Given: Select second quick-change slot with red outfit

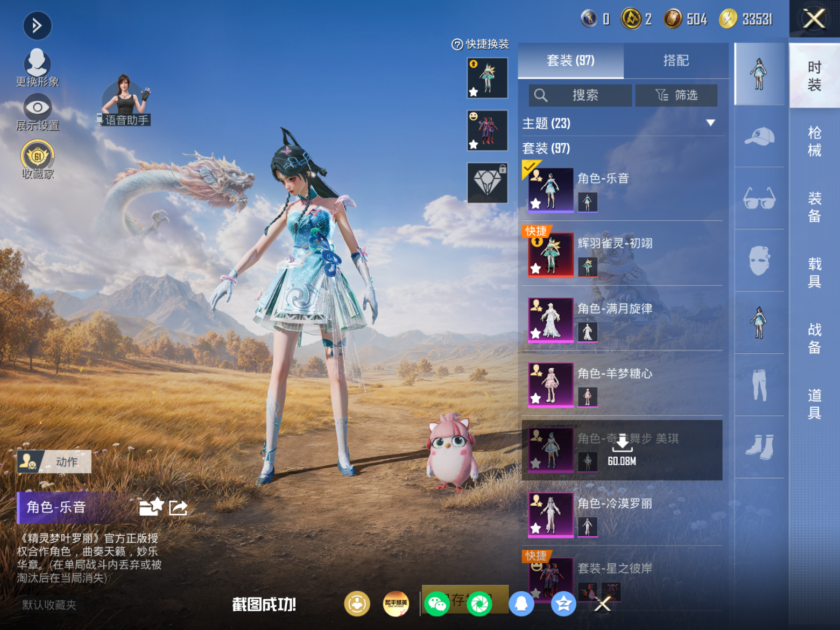Looking at the screenshot, I should tap(488, 130).
